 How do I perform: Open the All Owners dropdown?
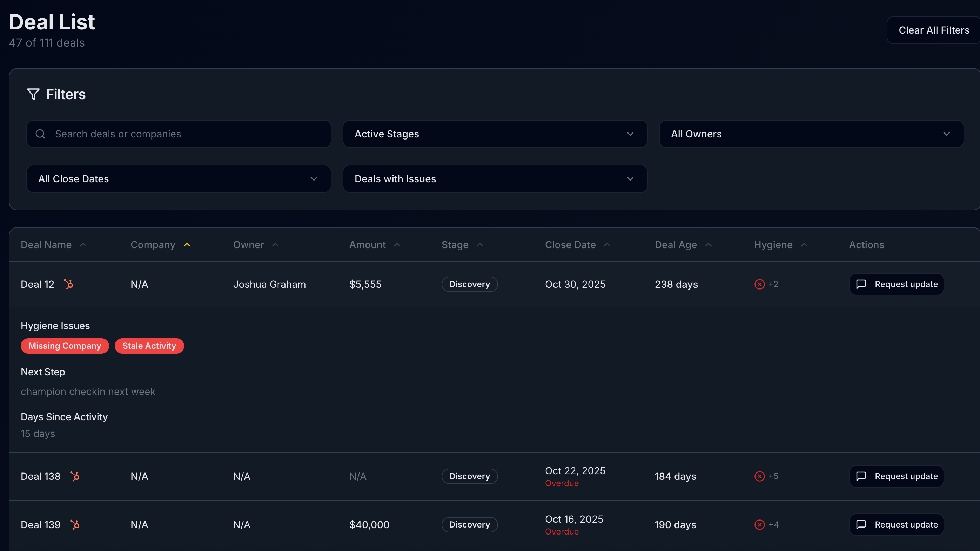click(811, 134)
